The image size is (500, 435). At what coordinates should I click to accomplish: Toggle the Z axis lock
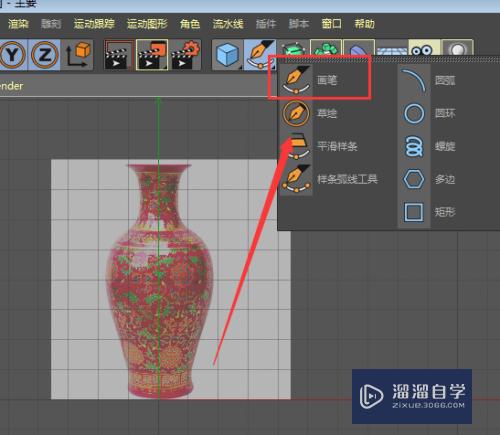pos(45,55)
